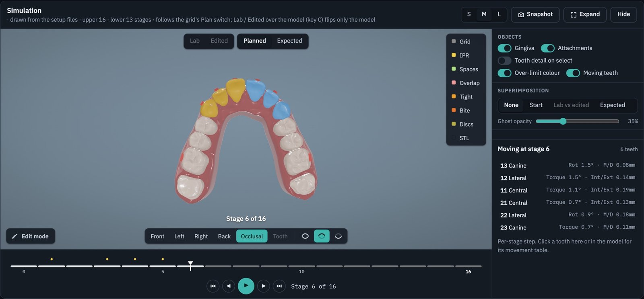Turn off the Gingiva toggle

pos(504,48)
